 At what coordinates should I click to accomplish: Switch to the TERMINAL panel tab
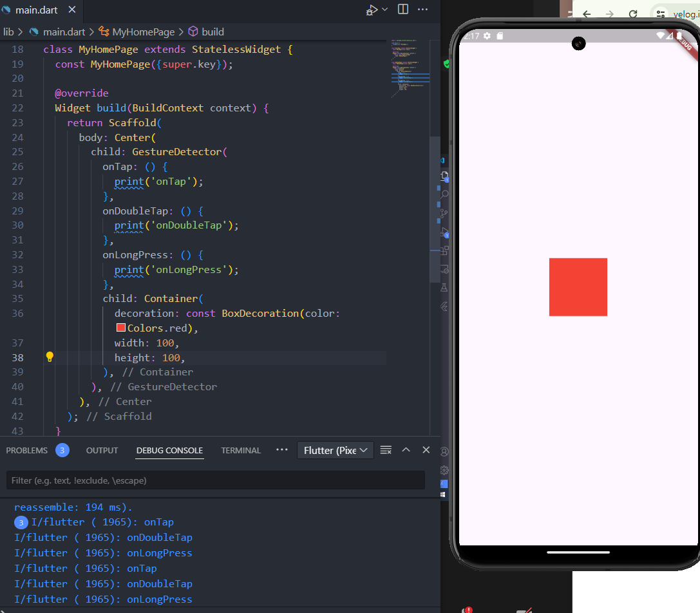(241, 450)
